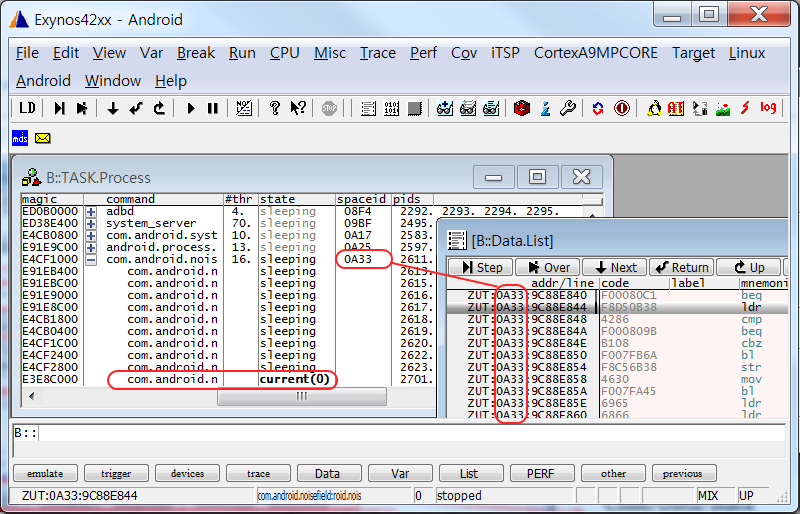The image size is (800, 514).
Task: Click the red STOP toolbar icon
Action: pos(329,108)
